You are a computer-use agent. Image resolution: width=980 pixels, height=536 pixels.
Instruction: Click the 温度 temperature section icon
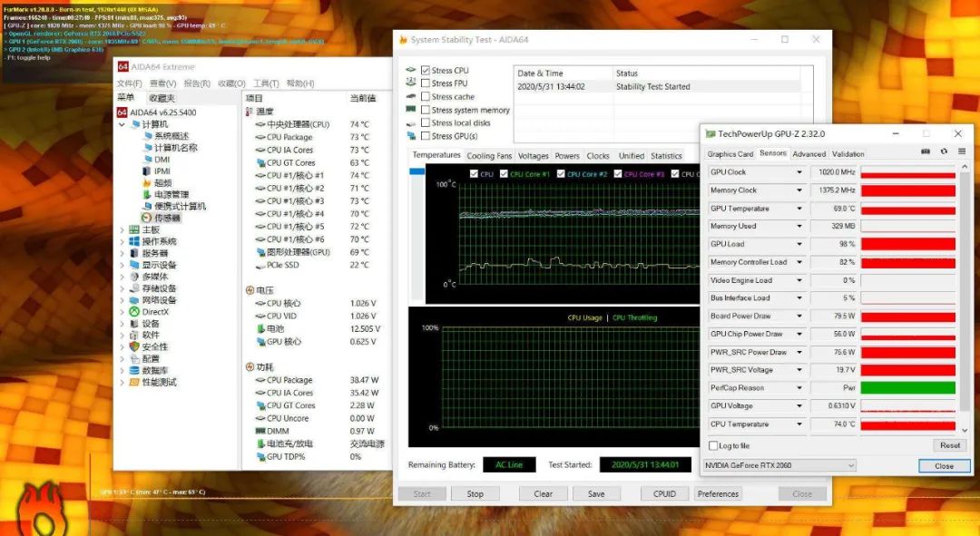[249, 112]
